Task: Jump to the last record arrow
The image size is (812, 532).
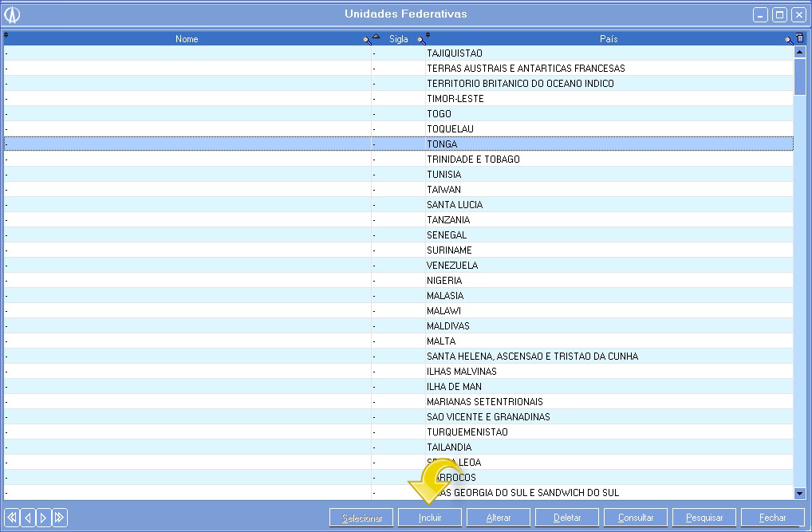Action: 59,518
